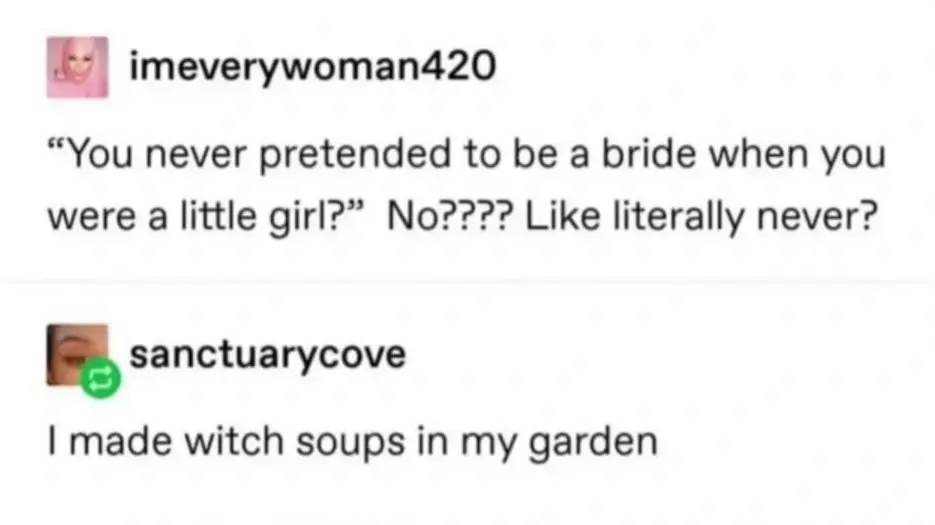935x525 pixels.
Task: Open imeverywoman420's pink avatar
Action: [x=78, y=67]
